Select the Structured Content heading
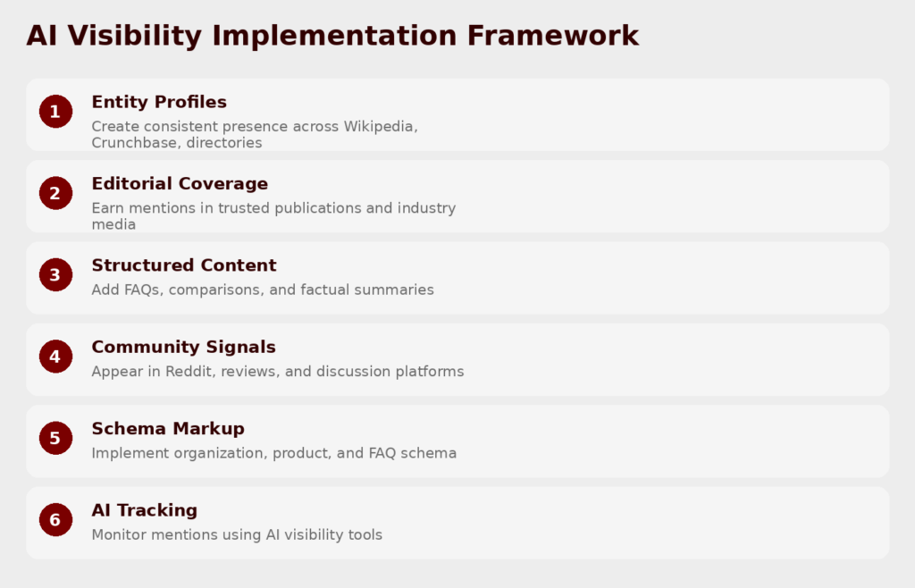 coord(184,265)
